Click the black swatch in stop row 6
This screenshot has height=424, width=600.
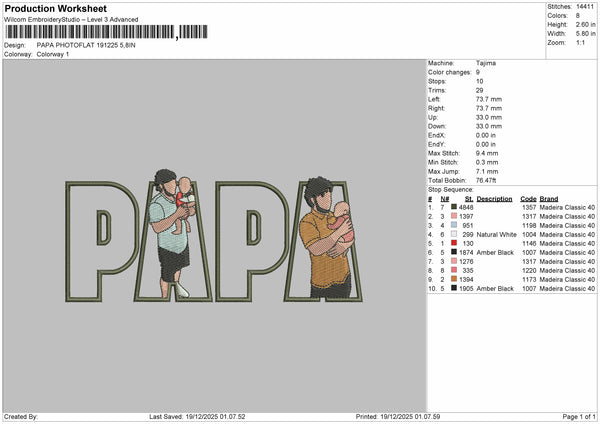point(454,252)
